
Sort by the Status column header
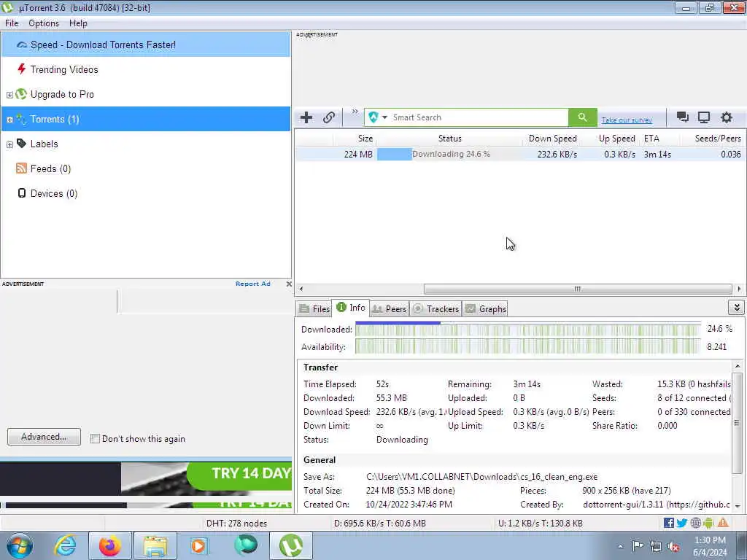pyautogui.click(x=449, y=138)
